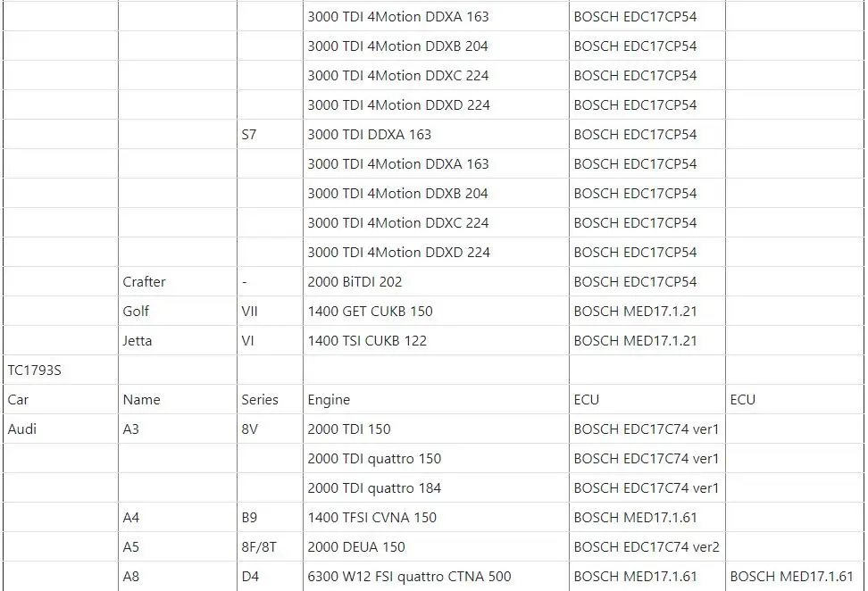Click the 2000 BiTDI 202 engine cell
868x591 pixels.
[x=436, y=282]
